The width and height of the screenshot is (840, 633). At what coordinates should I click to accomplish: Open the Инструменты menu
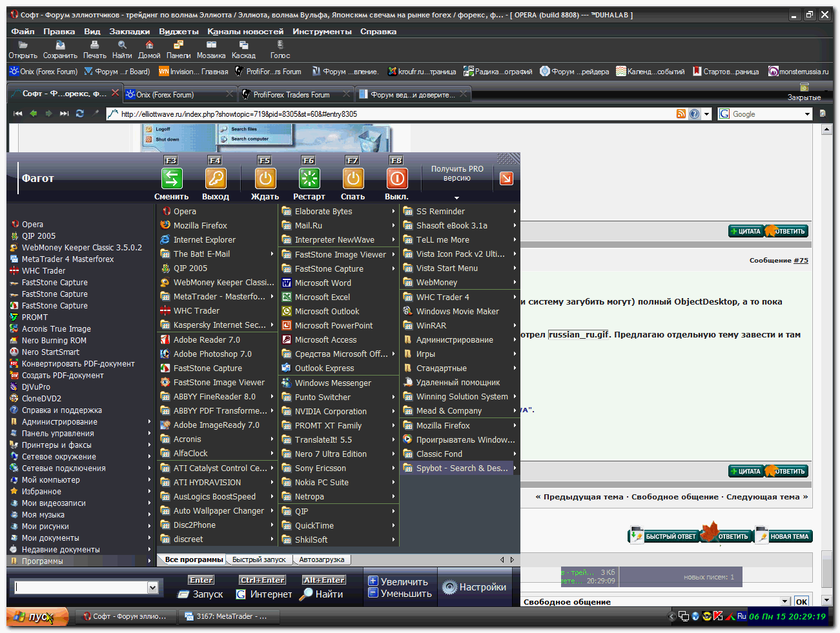pos(322,31)
